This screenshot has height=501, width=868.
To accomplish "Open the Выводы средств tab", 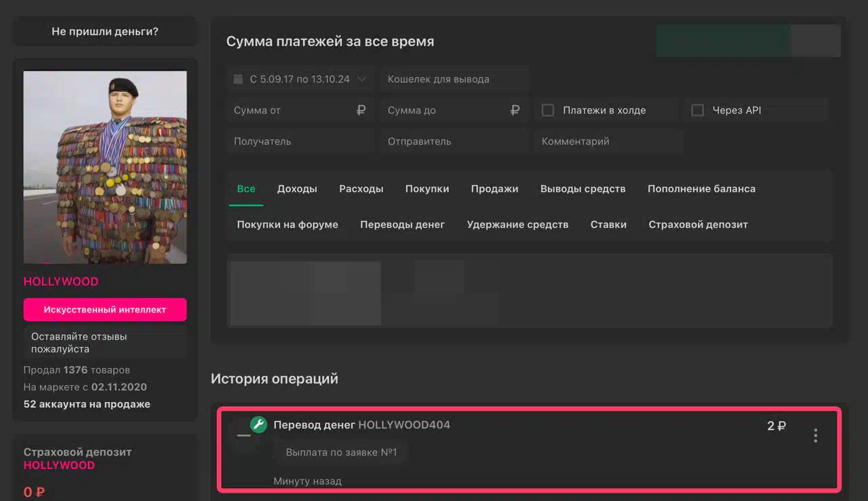I will 583,189.
